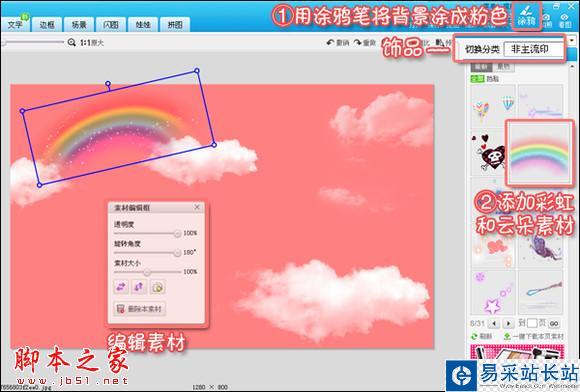
Task: Click the copy/merge sticker icon
Action: point(158,287)
